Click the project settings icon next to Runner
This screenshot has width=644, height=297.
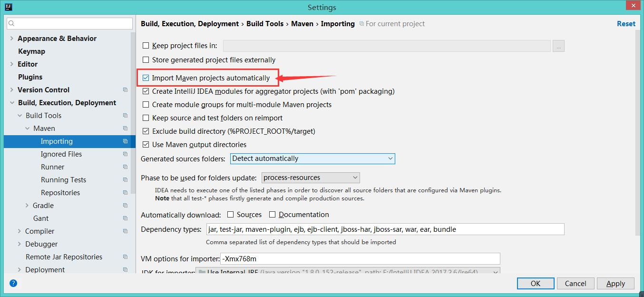(x=125, y=167)
